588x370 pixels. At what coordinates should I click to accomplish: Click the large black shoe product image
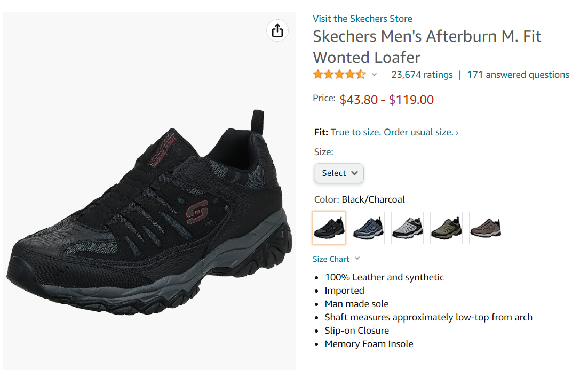(149, 213)
